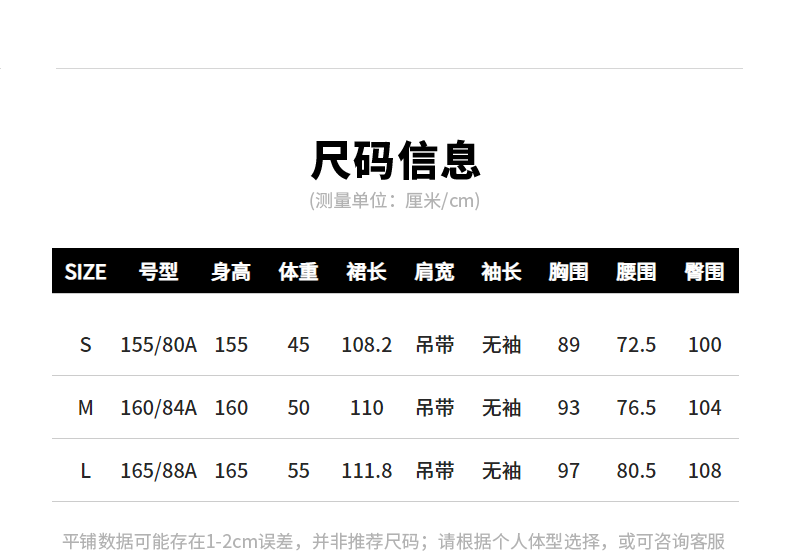Select the L size row label

click(85, 471)
